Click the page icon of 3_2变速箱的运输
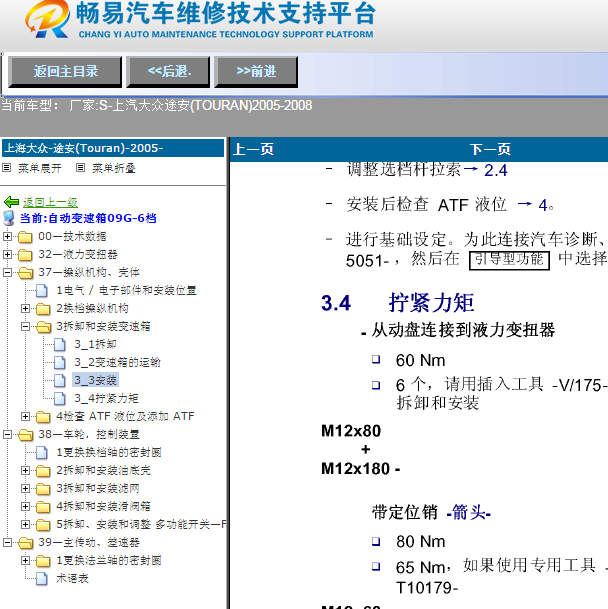Screen dimensions: 608x609 tap(59, 362)
